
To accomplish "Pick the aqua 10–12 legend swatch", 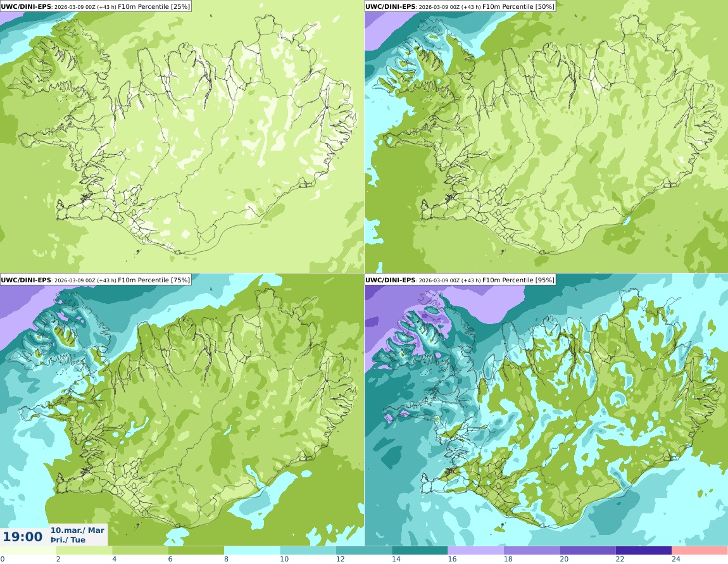I will 308,551.
